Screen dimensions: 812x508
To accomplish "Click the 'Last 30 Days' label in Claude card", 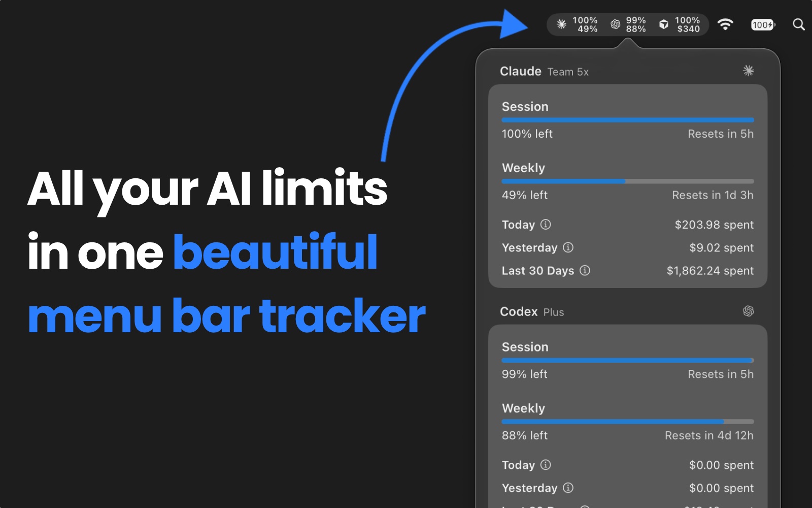I will coord(538,271).
